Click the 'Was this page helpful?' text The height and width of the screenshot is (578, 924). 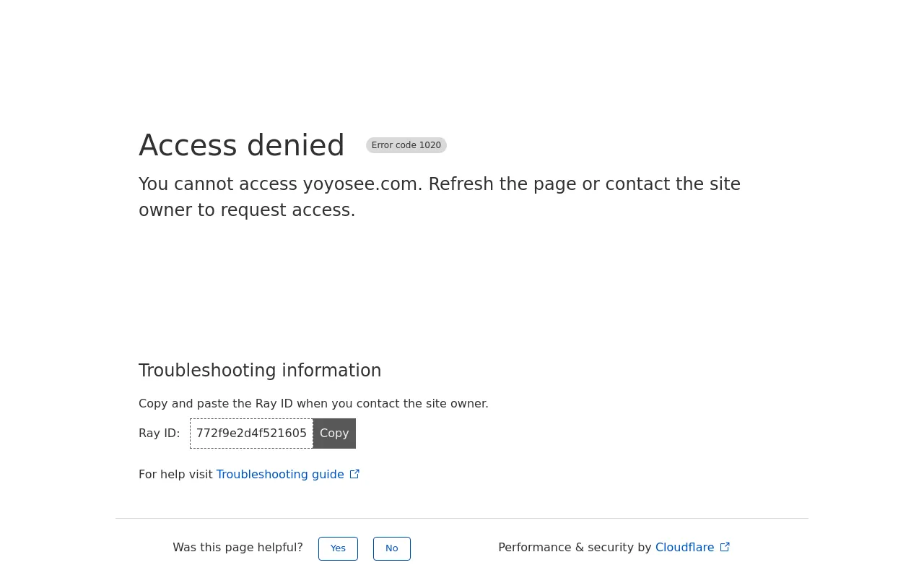click(x=237, y=547)
